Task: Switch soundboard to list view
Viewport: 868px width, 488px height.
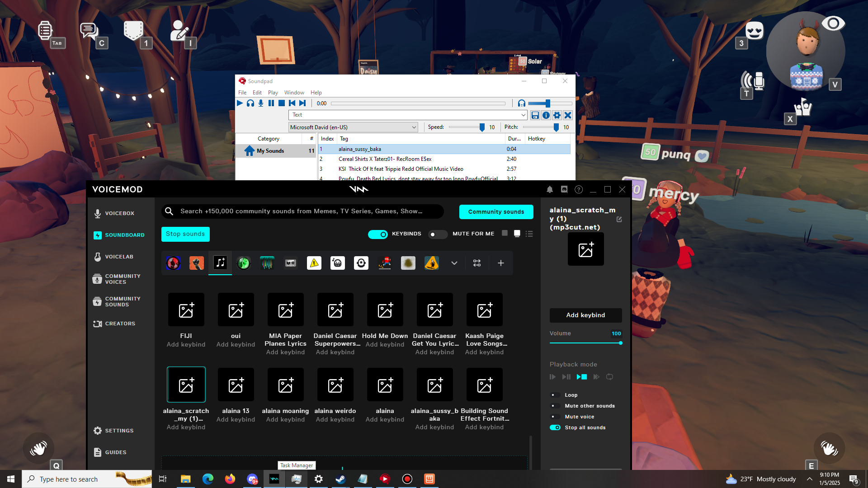Action: tap(529, 234)
